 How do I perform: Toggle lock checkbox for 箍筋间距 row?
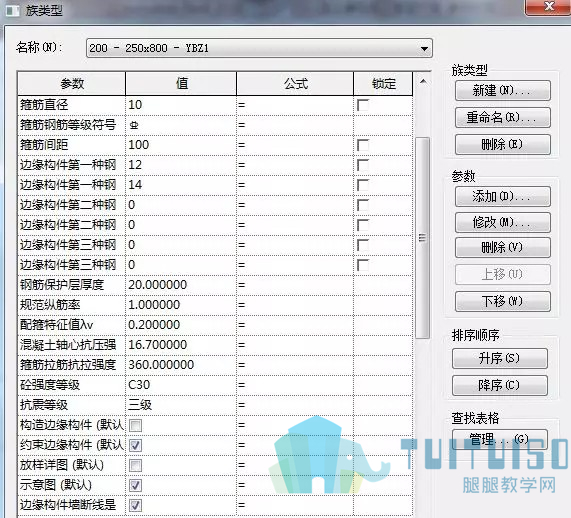(363, 145)
